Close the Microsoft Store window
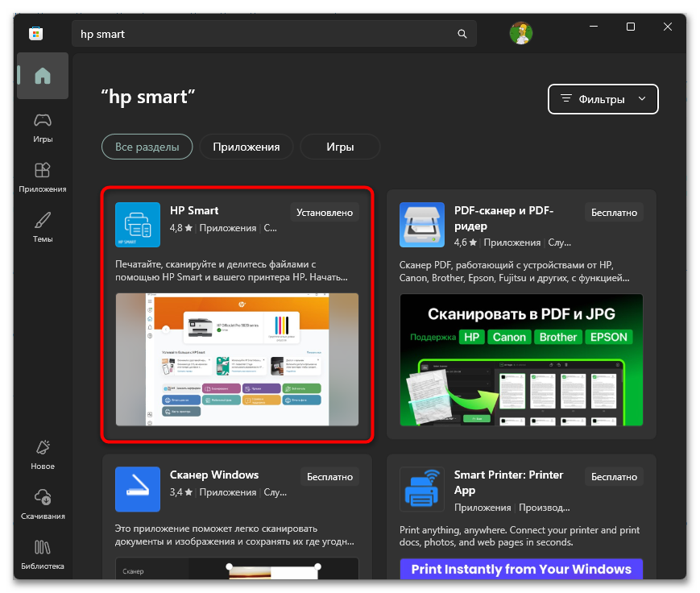Screen dimensions: 700x593 (668, 27)
